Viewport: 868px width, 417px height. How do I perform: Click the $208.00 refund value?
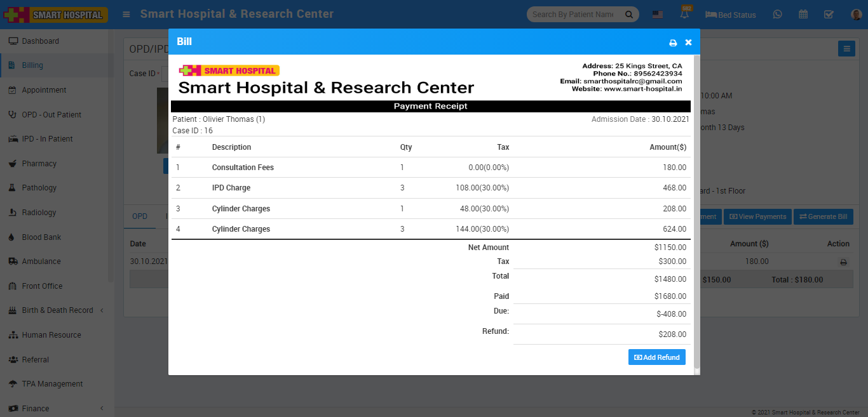672,334
